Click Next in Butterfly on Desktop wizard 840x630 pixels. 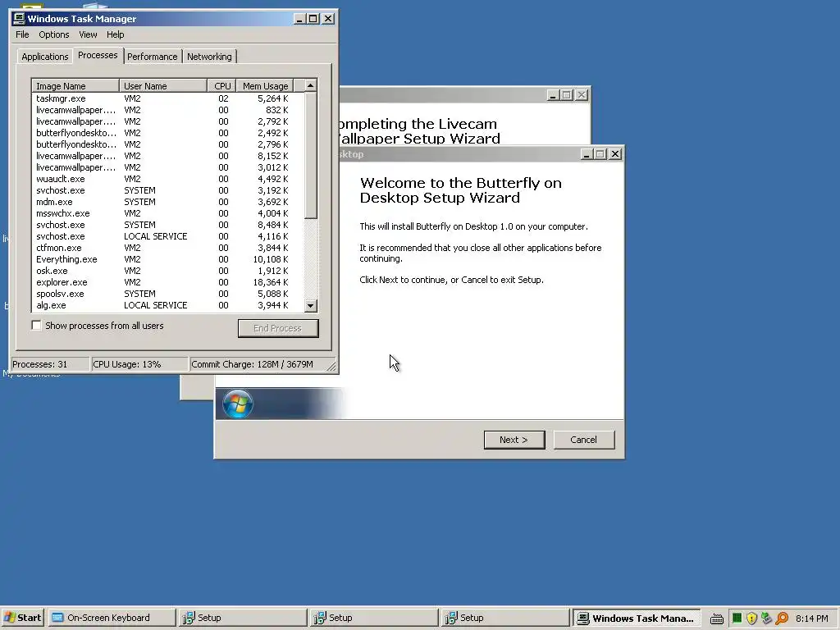(514, 440)
